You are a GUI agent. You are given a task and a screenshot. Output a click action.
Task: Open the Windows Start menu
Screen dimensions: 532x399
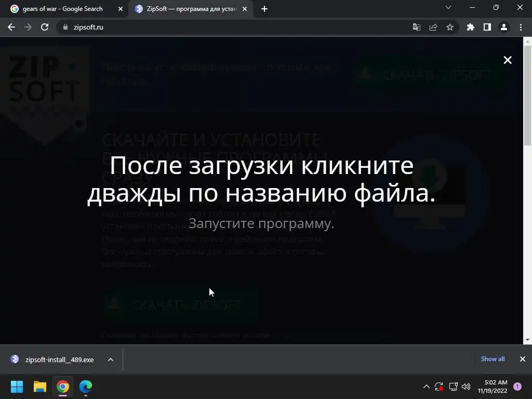coord(17,387)
